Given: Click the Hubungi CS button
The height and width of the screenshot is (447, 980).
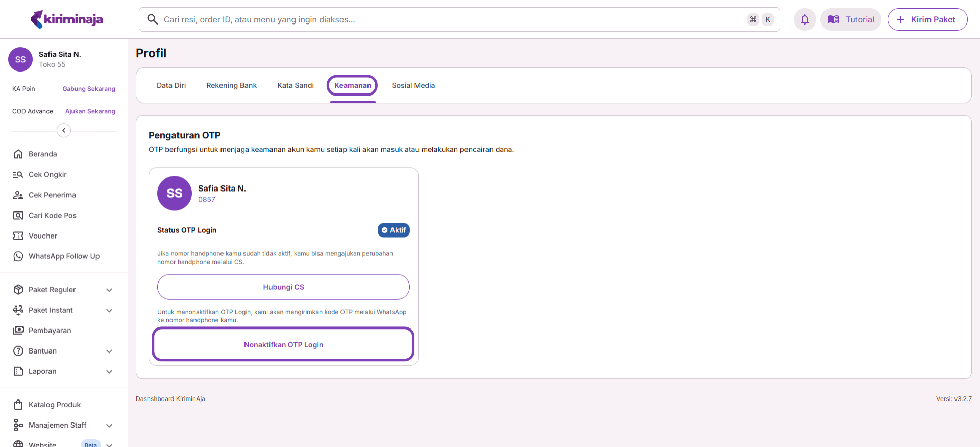Looking at the screenshot, I should pyautogui.click(x=283, y=287).
